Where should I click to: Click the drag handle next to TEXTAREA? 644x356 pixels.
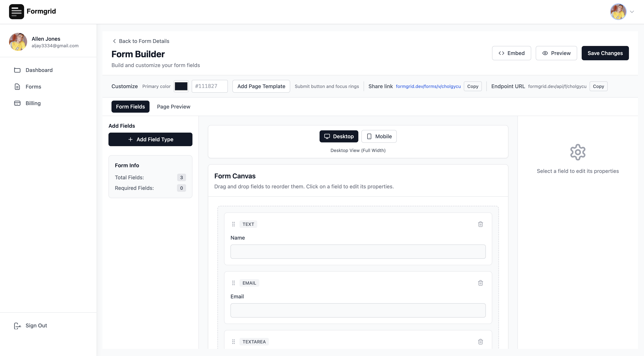[x=233, y=341]
